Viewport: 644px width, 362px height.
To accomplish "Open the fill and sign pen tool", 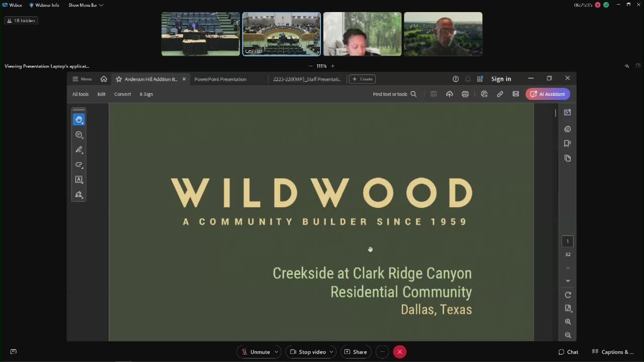I will pyautogui.click(x=79, y=195).
